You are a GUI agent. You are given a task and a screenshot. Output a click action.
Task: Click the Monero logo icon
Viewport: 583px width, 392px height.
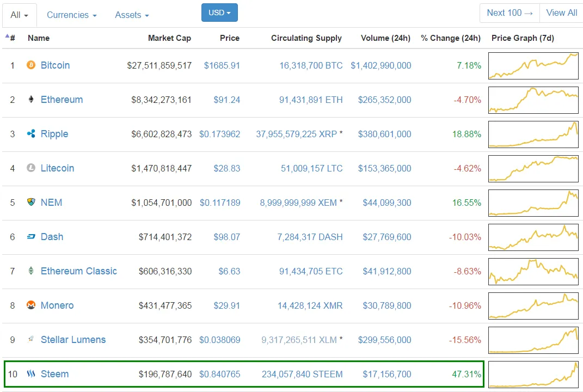tap(31, 305)
